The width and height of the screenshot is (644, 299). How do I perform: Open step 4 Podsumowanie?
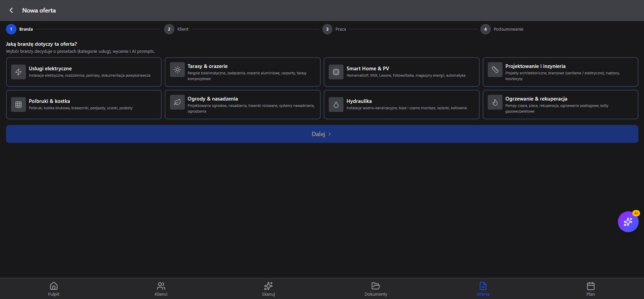502,29
